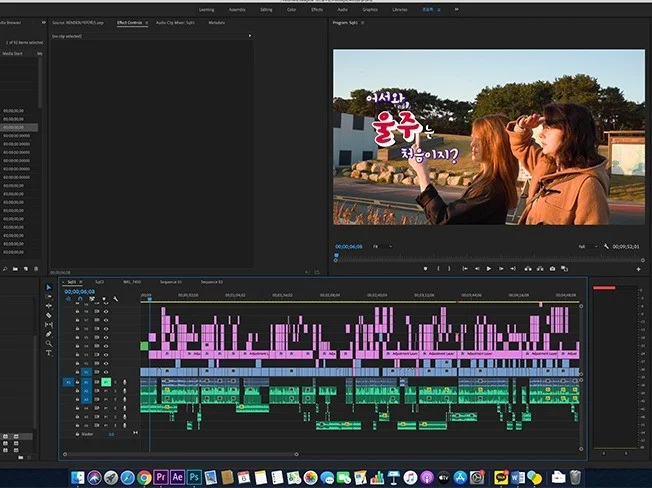652x488 pixels.
Task: Select the Razor tool in timeline toolbar
Action: (x=49, y=315)
